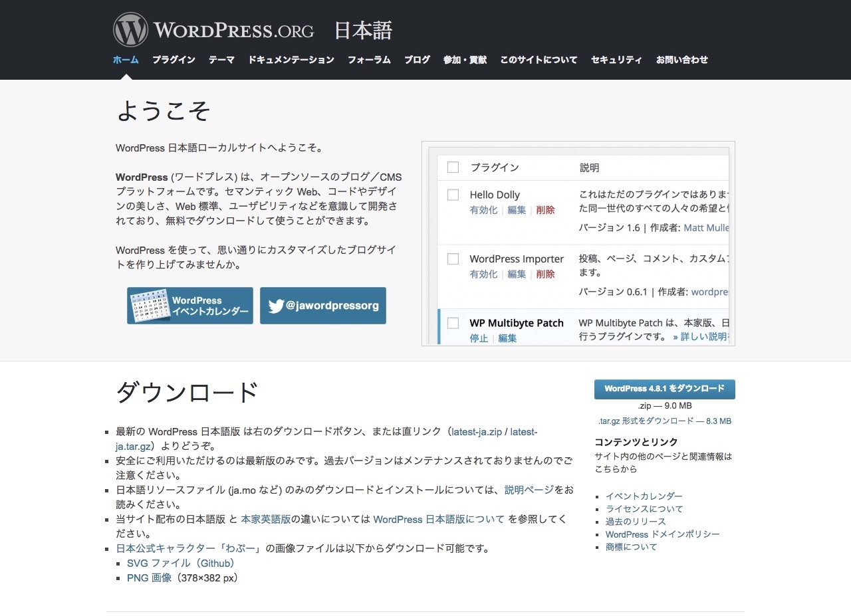This screenshot has width=851, height=616.
Task: Click the 日本語 site title
Action: tap(363, 31)
